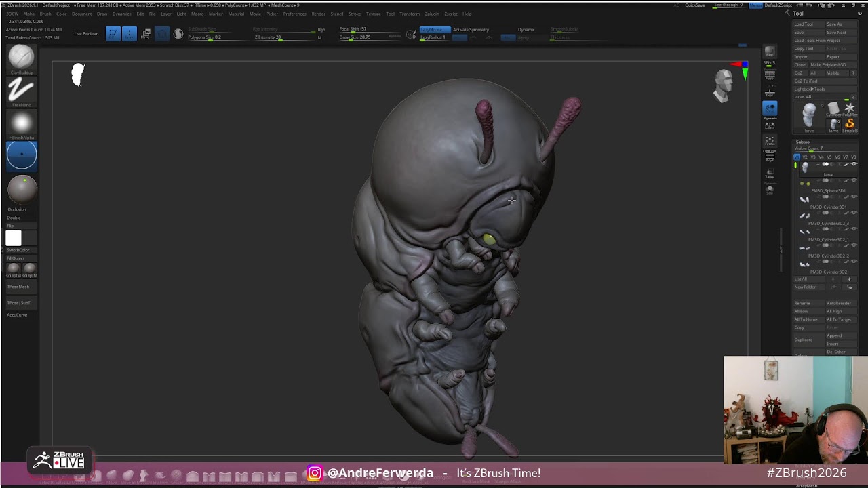Toggle Transp transparency icon

coord(770,173)
